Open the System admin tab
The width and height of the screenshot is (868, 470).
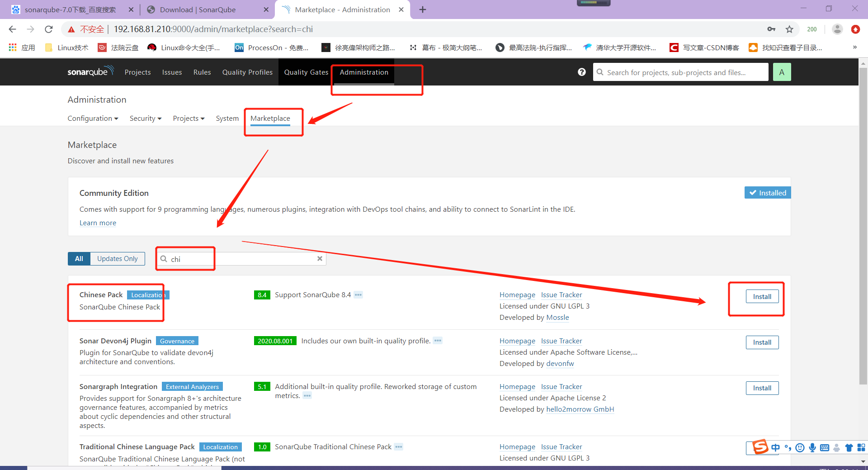(227, 119)
